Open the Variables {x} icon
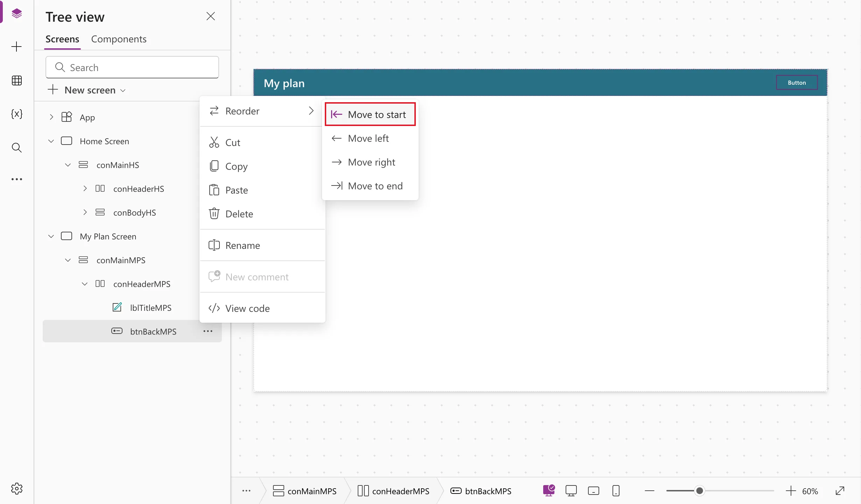This screenshot has height=504, width=861. (x=16, y=114)
